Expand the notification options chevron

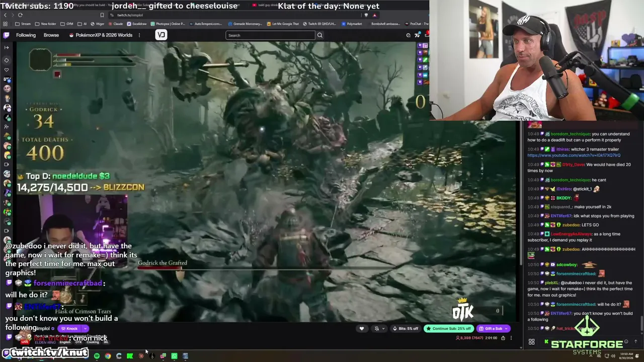[x=383, y=329]
